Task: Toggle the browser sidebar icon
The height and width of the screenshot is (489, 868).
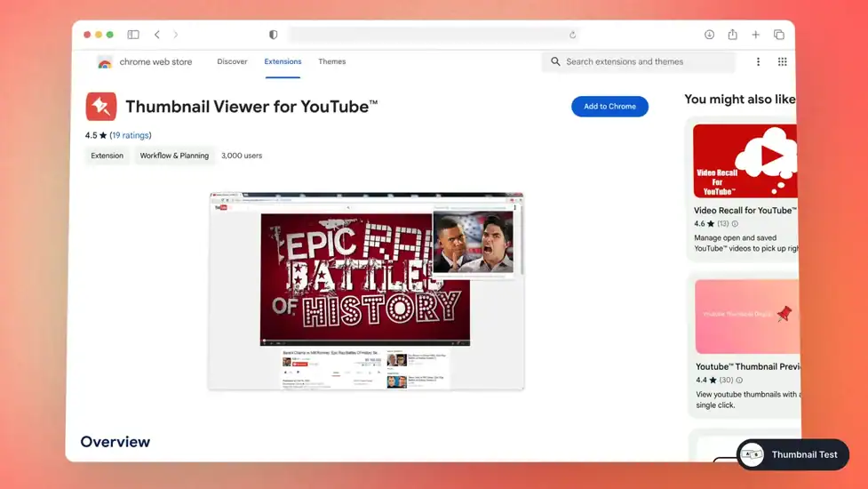Action: pyautogui.click(x=133, y=35)
